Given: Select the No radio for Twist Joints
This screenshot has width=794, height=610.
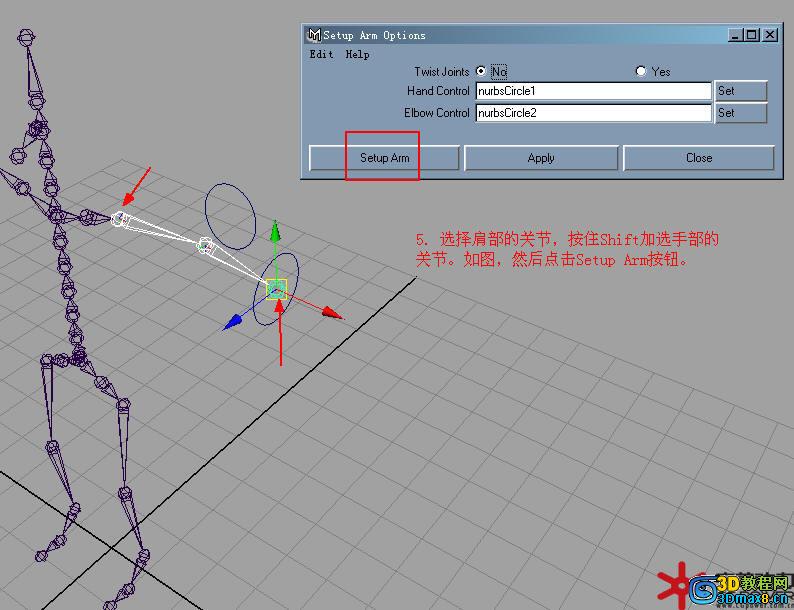Looking at the screenshot, I should click(x=481, y=71).
